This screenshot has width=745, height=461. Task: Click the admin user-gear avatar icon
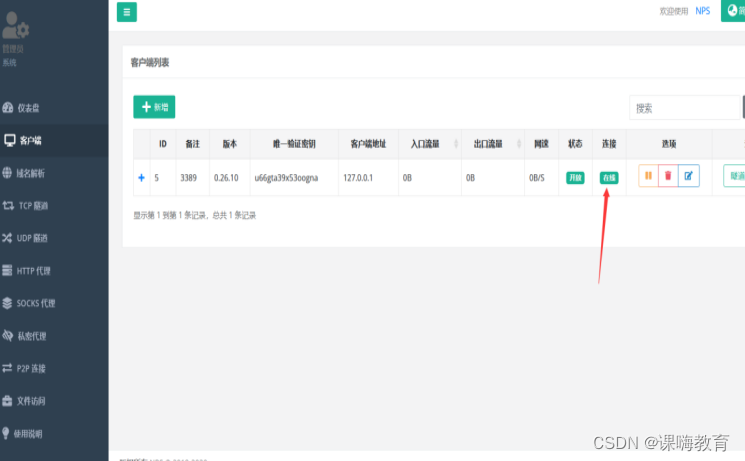coord(15,25)
